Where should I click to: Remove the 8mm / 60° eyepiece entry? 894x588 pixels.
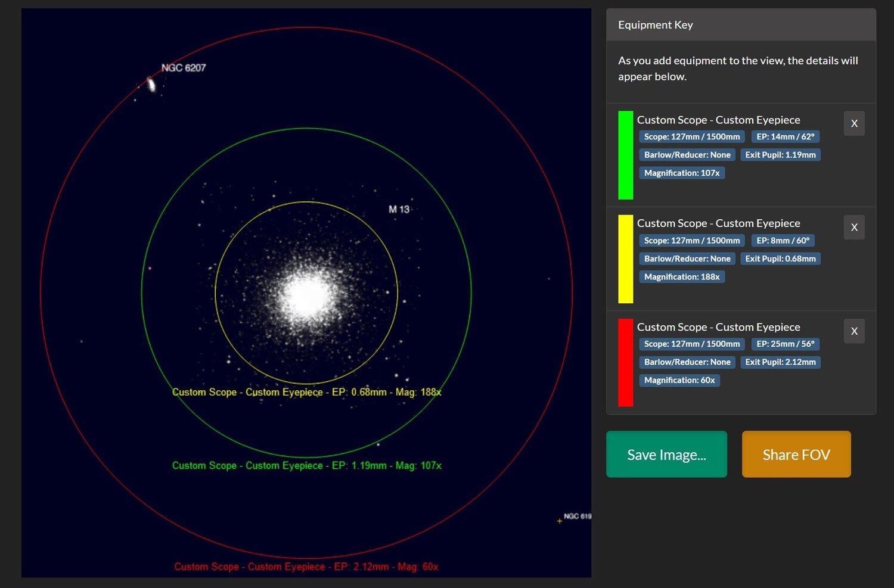(x=854, y=227)
